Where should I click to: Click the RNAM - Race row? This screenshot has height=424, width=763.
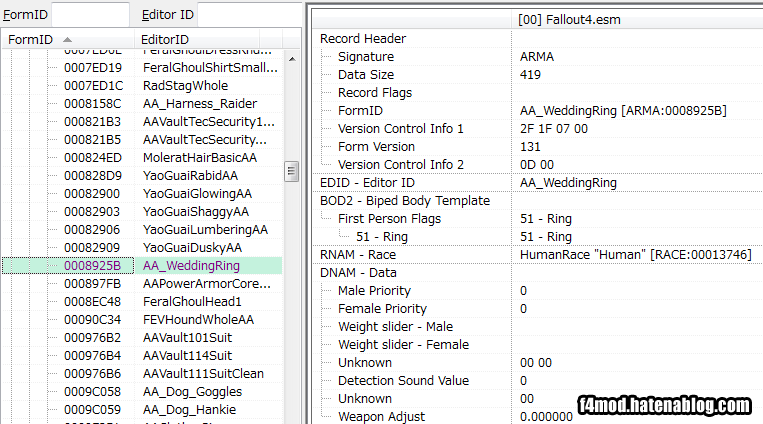coord(538,255)
